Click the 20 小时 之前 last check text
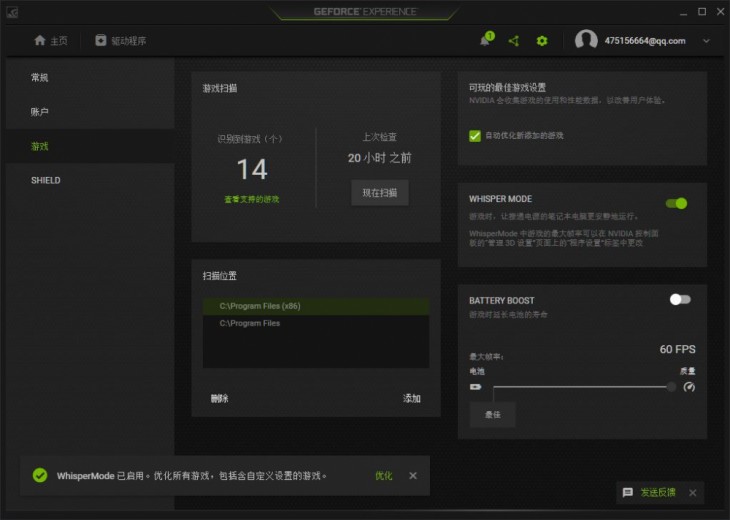The image size is (730, 520). [379, 158]
